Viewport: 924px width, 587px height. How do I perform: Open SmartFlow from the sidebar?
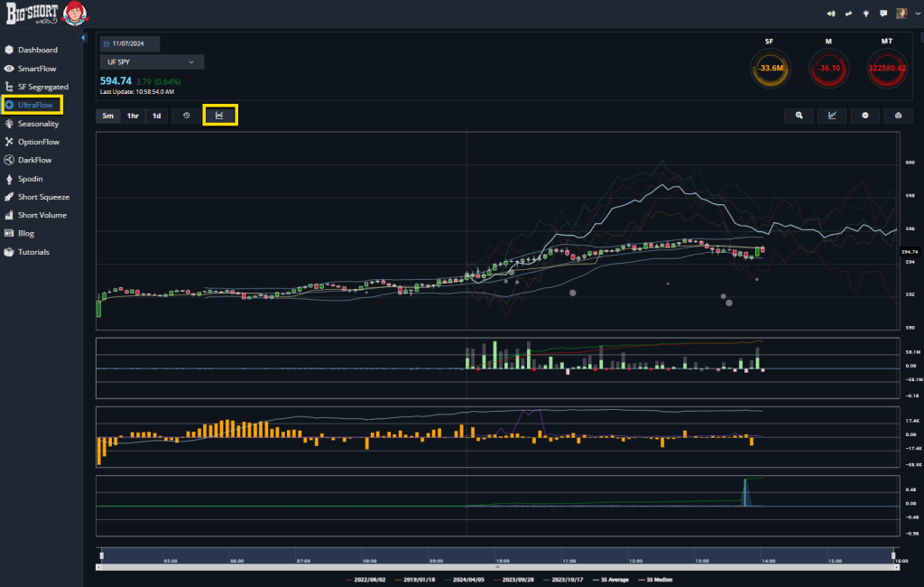[x=37, y=68]
